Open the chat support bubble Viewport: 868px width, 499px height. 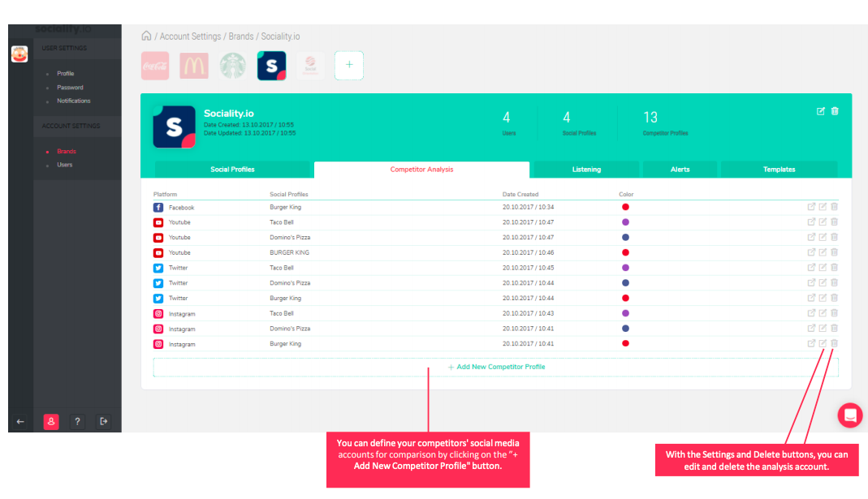coord(850,415)
